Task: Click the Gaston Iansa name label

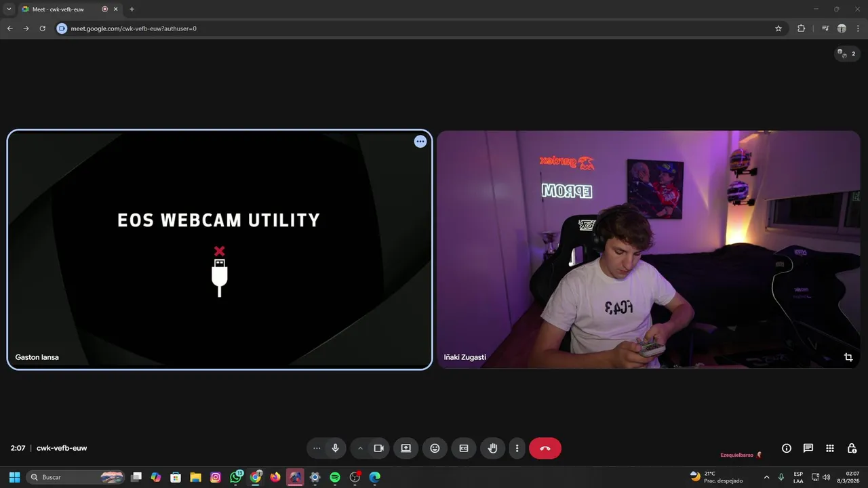Action: click(37, 357)
